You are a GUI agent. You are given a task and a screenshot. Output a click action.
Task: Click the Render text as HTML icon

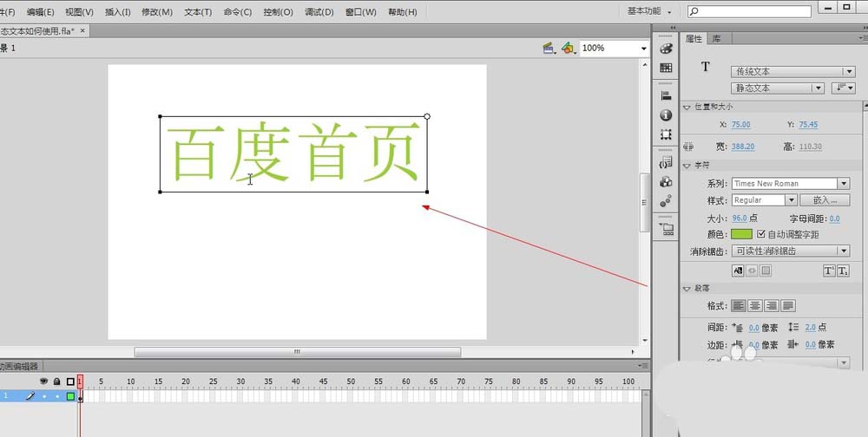(752, 271)
